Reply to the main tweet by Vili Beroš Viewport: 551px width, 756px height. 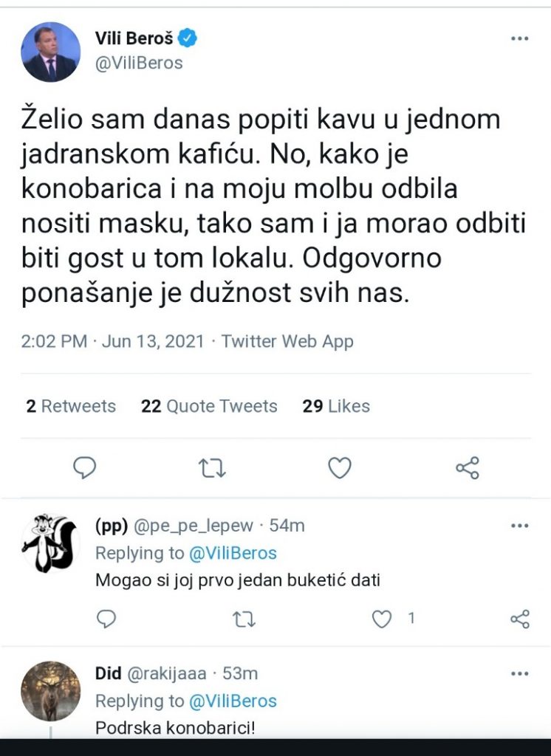coord(86,467)
